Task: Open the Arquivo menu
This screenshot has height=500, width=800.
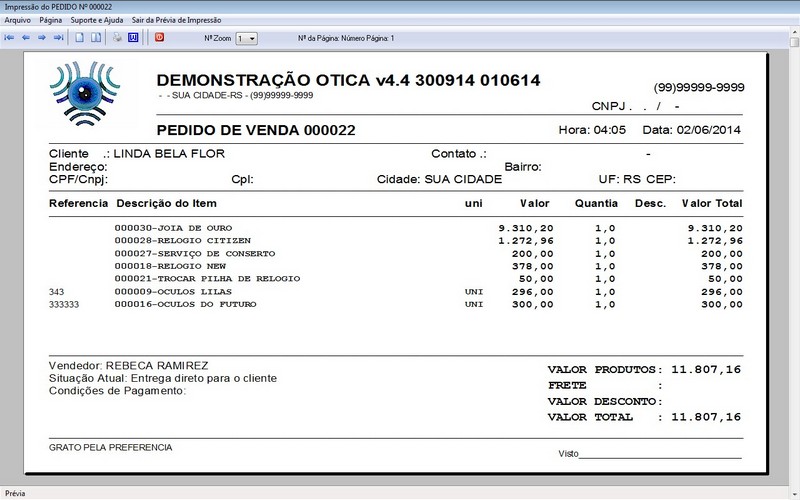Action: point(17,20)
